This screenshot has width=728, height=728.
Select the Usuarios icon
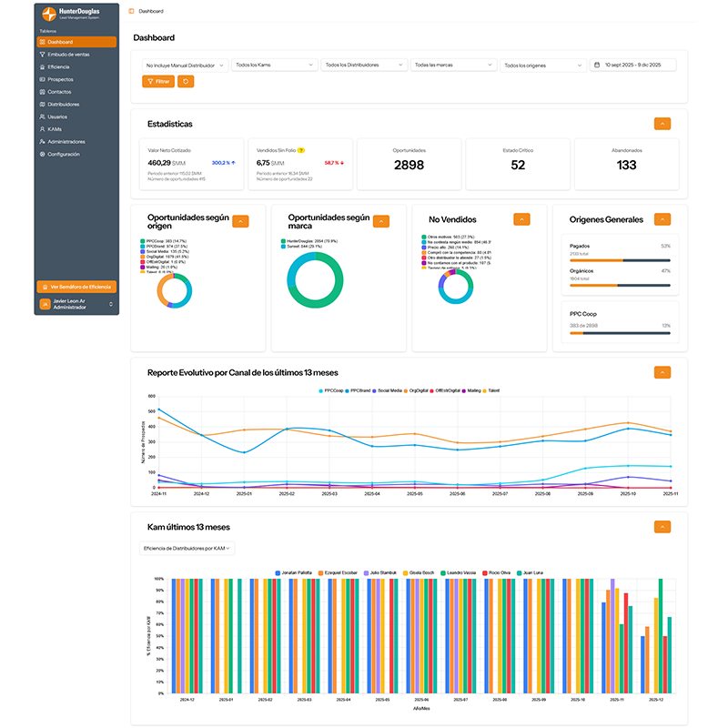tap(41, 116)
